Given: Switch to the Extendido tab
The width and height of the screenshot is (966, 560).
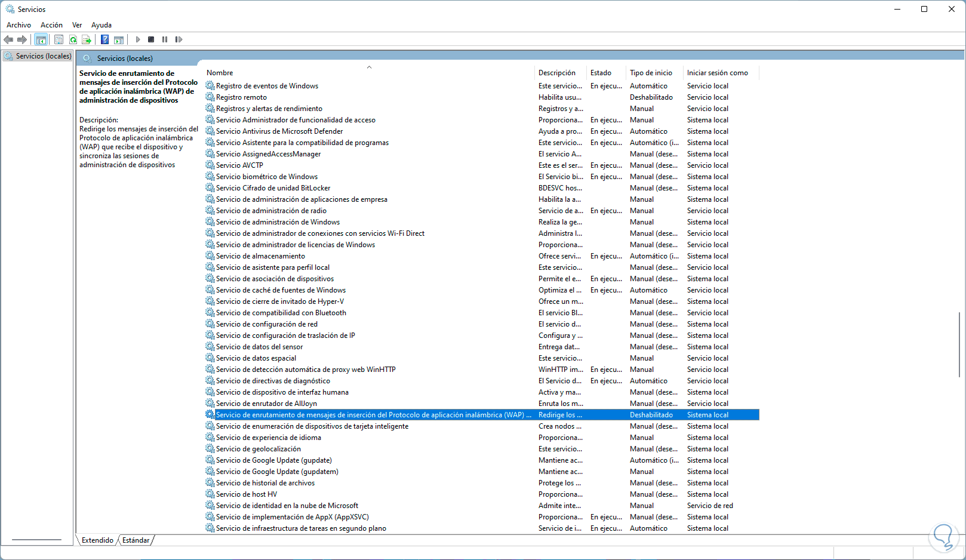Looking at the screenshot, I should point(97,540).
